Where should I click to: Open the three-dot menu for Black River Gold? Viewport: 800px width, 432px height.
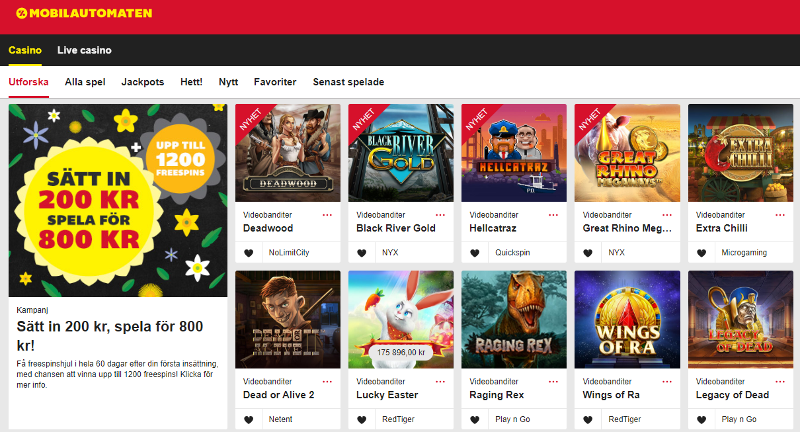[440, 215]
